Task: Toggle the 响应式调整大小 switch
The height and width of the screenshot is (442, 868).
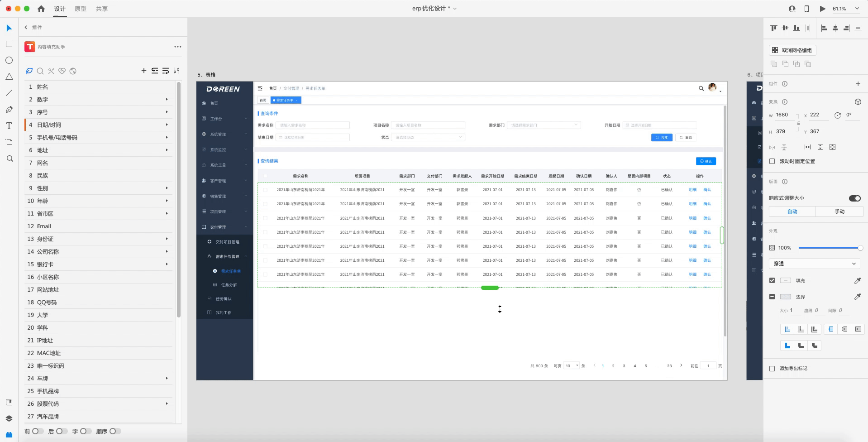Action: tap(855, 198)
